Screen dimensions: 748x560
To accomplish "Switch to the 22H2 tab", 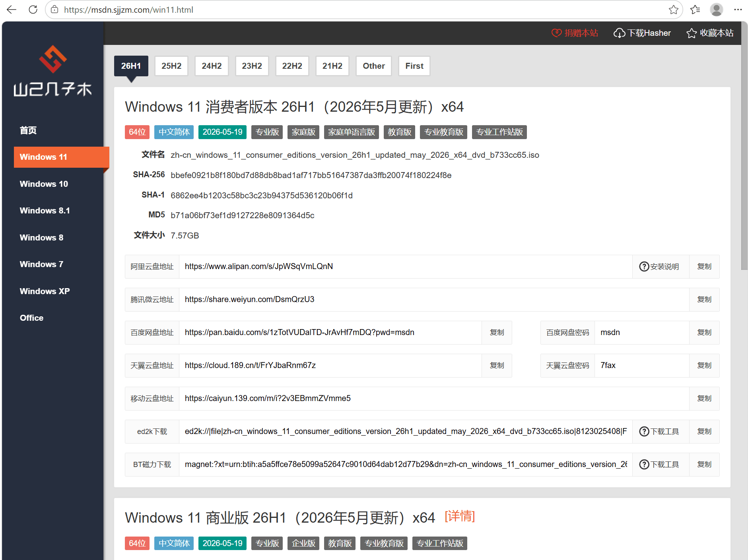I will coord(292,66).
